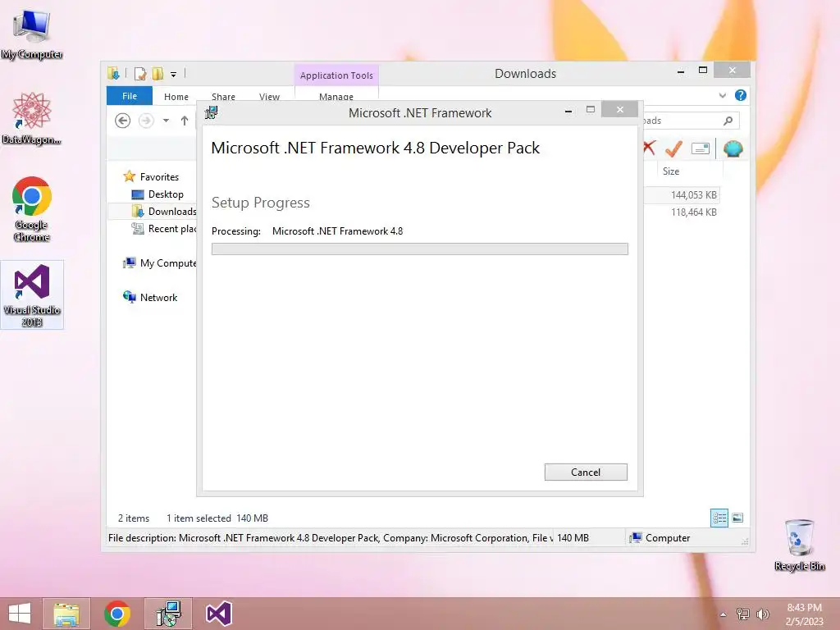Click the orange checkmark toolbar icon
Screen dimensions: 840x630
[x=673, y=148]
